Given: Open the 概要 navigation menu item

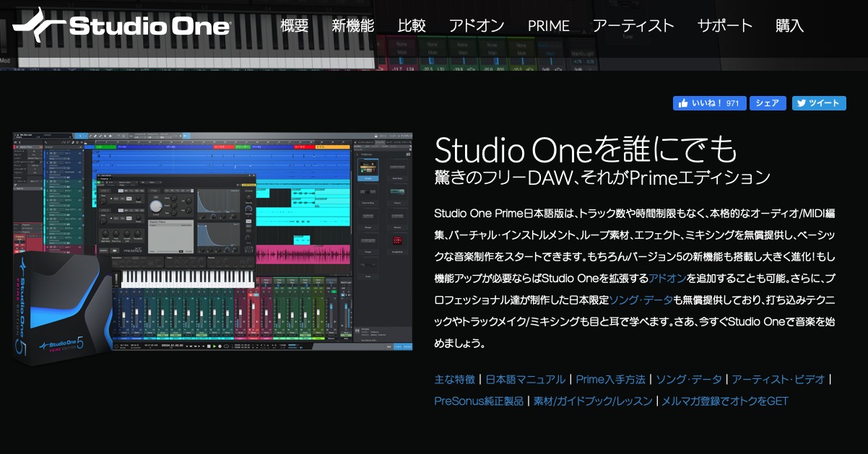Looking at the screenshot, I should tap(294, 26).
